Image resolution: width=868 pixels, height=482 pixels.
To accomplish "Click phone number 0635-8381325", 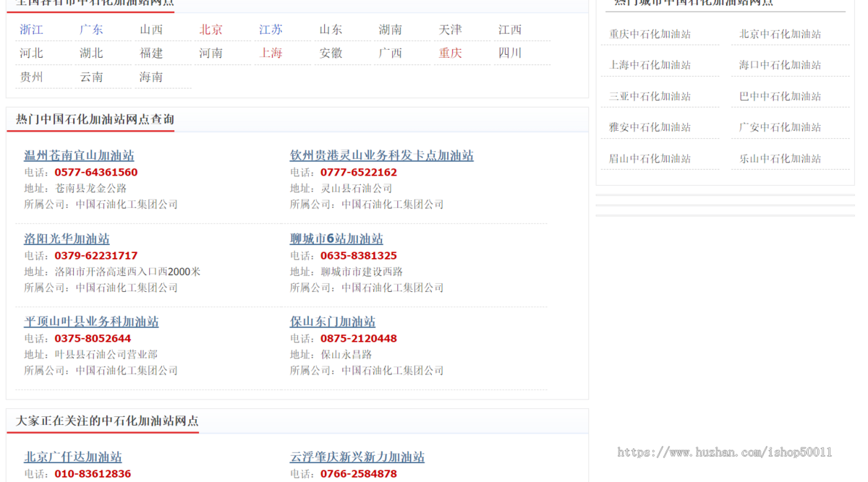I will (359, 255).
